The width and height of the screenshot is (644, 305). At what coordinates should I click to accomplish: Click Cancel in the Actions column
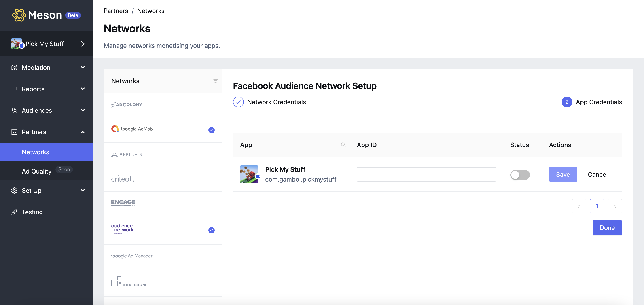[597, 174]
